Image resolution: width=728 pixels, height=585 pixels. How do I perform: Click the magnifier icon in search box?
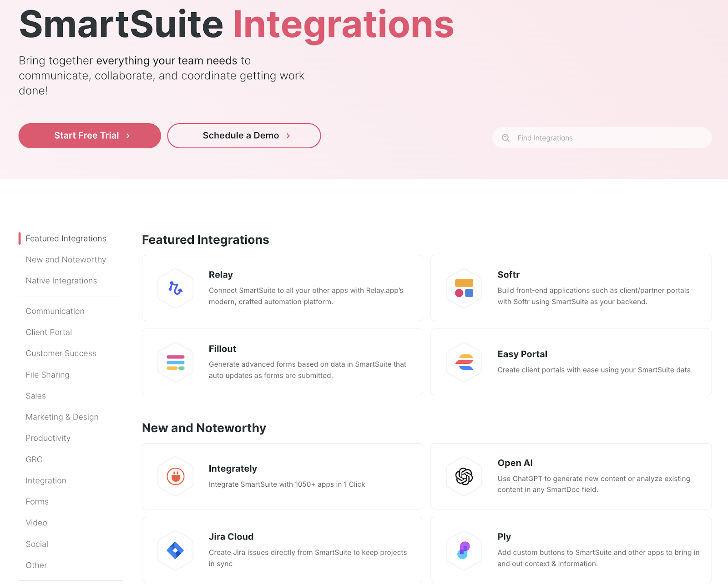(x=506, y=138)
